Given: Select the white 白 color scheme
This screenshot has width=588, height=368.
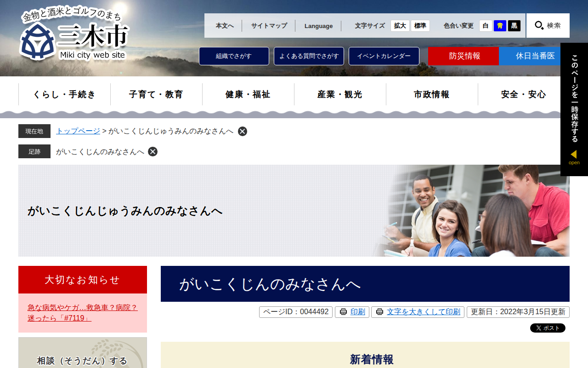Looking at the screenshot, I should tap(486, 26).
